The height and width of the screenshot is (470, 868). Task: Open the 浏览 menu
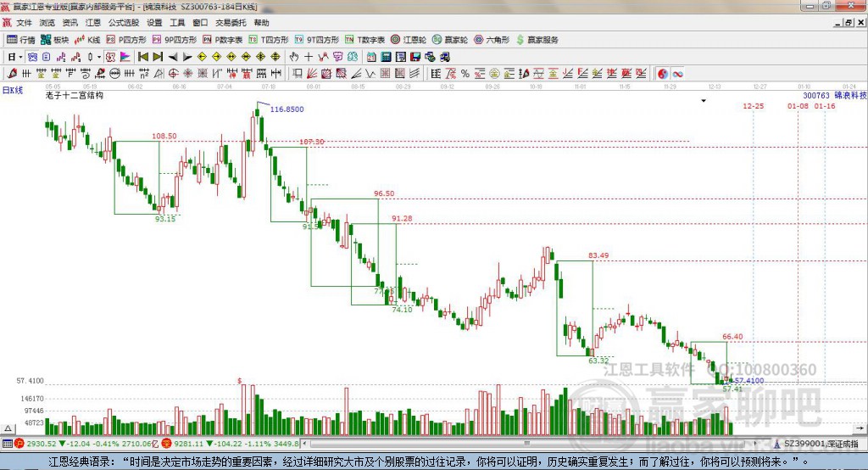pos(47,23)
